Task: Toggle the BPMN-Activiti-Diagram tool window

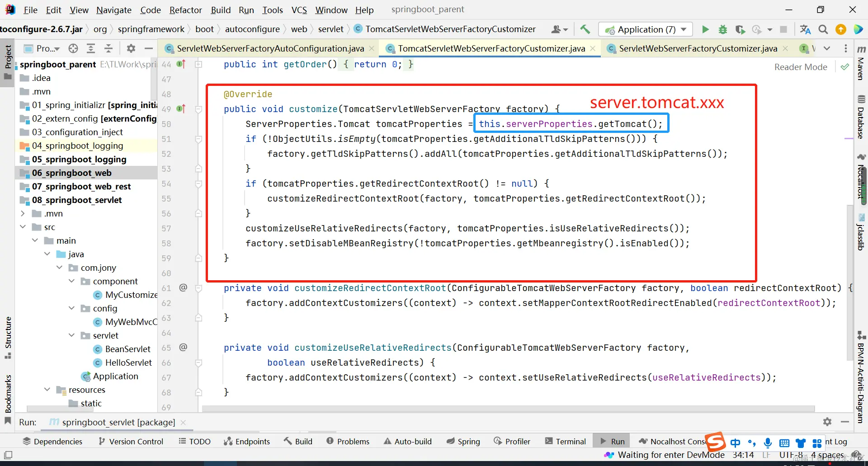Action: pos(861,378)
